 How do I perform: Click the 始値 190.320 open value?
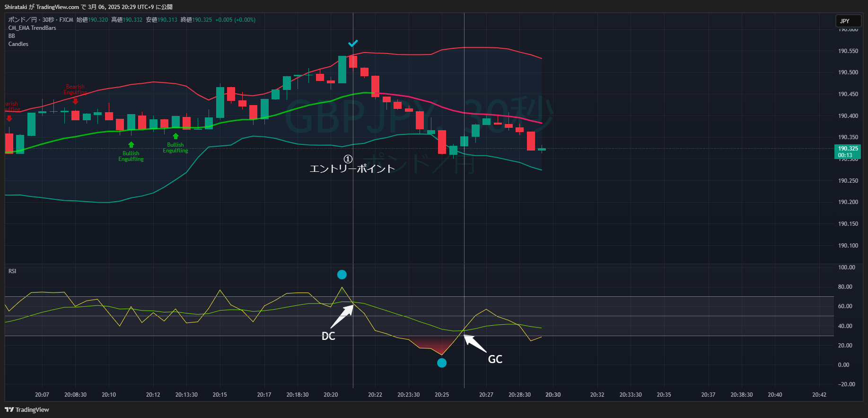point(92,20)
